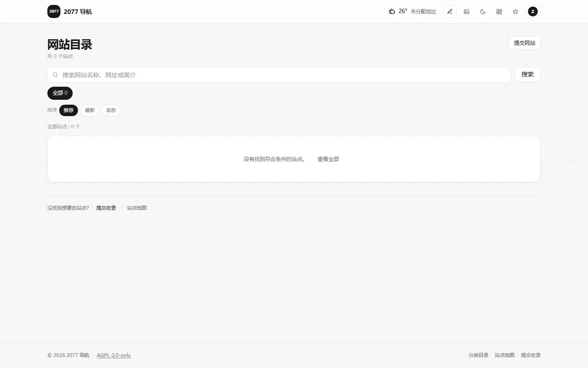Open the AGPL-3.0-only license link
This screenshot has width=588, height=368.
coord(114,355)
